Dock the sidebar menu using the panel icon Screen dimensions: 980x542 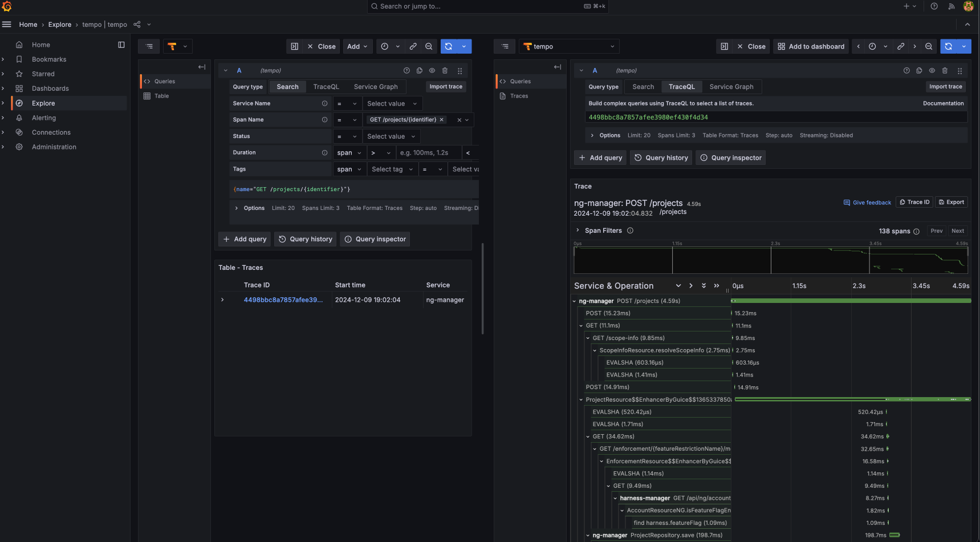click(x=121, y=45)
